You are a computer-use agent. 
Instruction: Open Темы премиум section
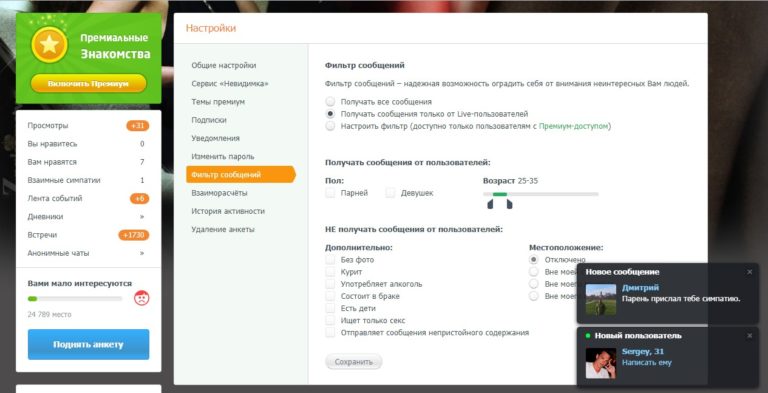click(218, 102)
